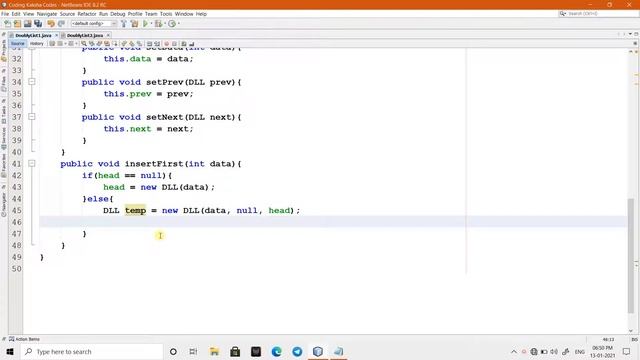This screenshot has height=360, width=640.
Task: Collapse the setPrev method fold at line 34
Action: pyautogui.click(x=32, y=82)
